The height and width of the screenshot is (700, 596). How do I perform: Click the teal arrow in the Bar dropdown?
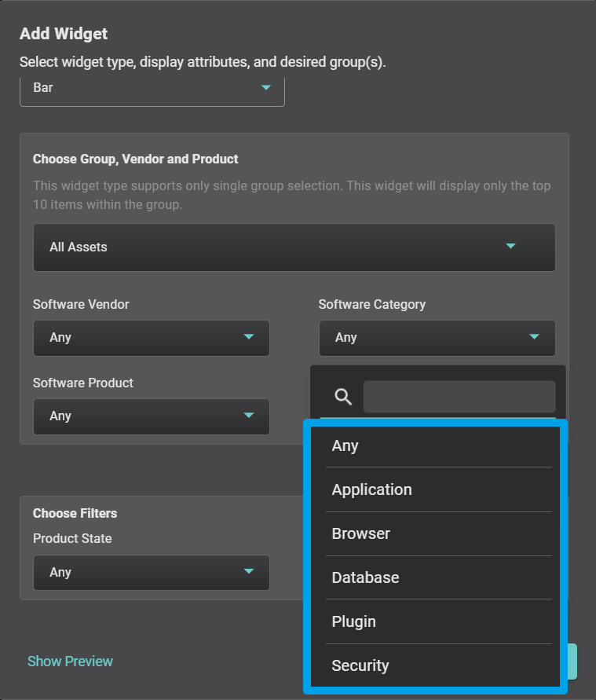pos(266,87)
